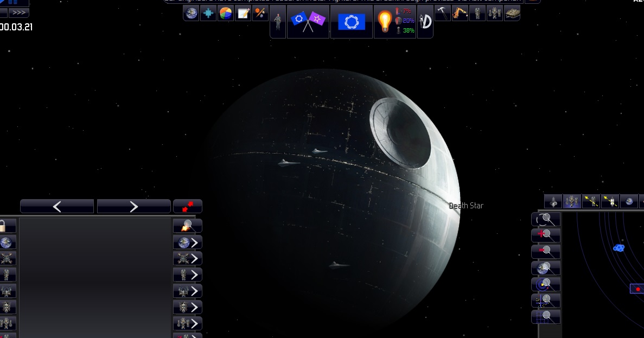This screenshot has height=338, width=644.
Task: Open the Planets overview with the Earth icon
Action: click(x=191, y=12)
